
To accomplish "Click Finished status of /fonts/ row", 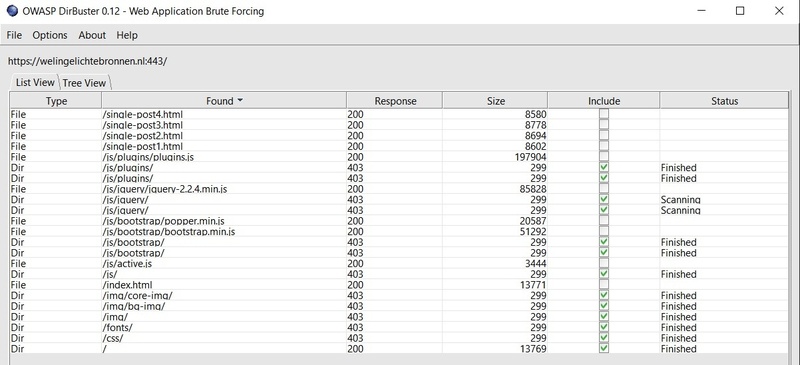I will click(678, 327).
